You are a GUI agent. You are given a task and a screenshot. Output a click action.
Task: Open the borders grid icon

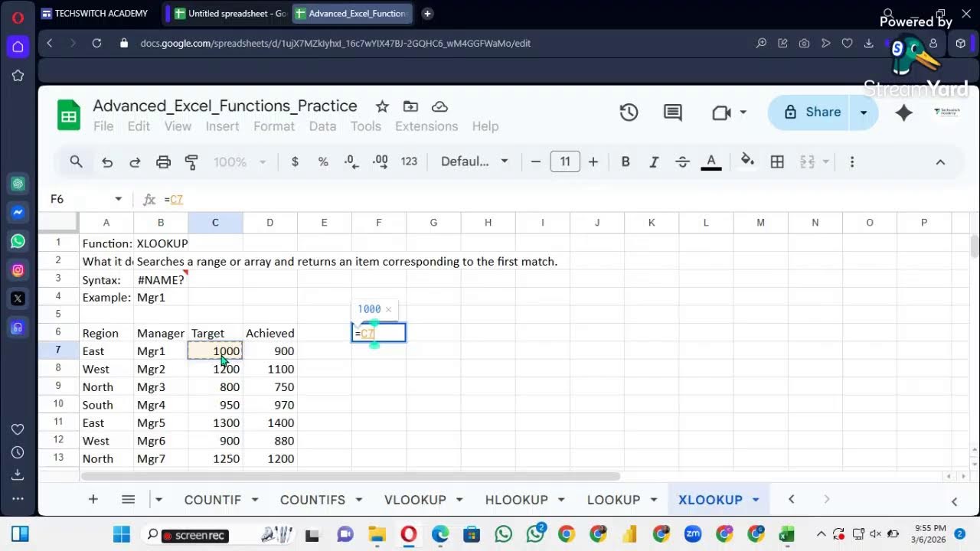pyautogui.click(x=777, y=161)
